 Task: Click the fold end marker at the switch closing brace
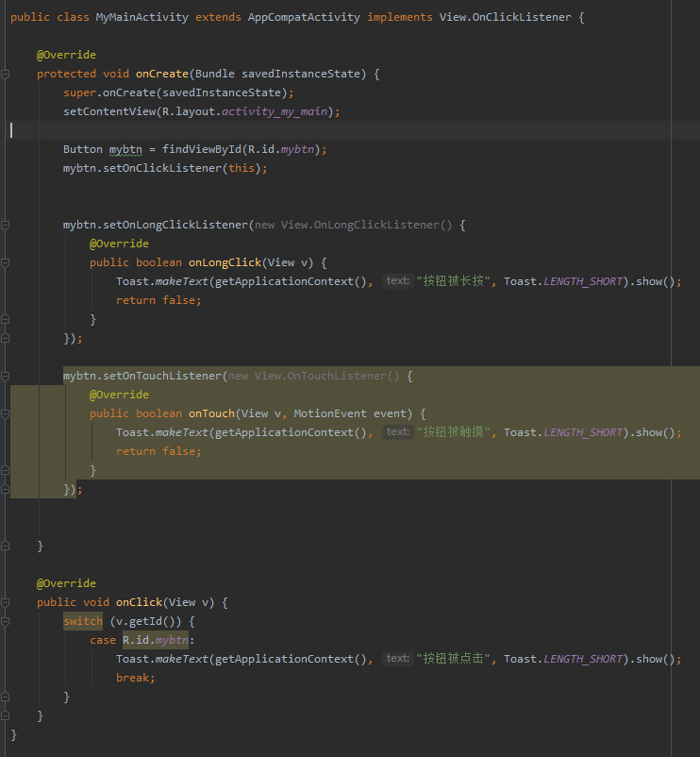coord(6,697)
